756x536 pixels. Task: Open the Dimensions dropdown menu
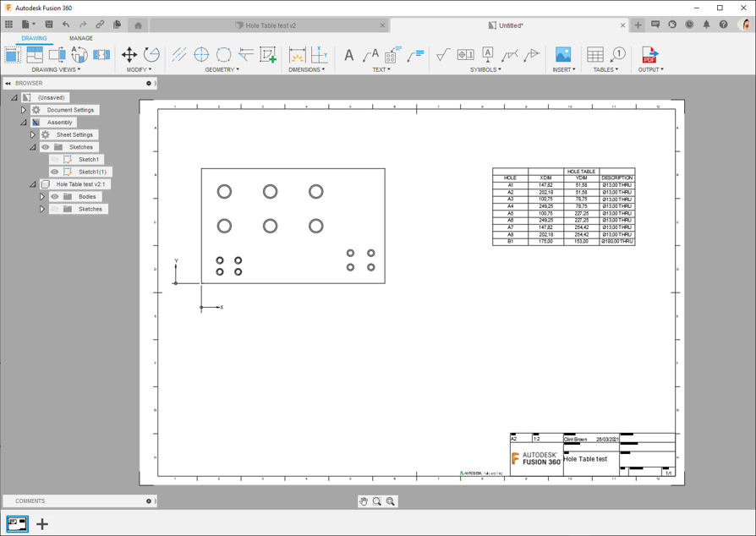[x=306, y=70]
